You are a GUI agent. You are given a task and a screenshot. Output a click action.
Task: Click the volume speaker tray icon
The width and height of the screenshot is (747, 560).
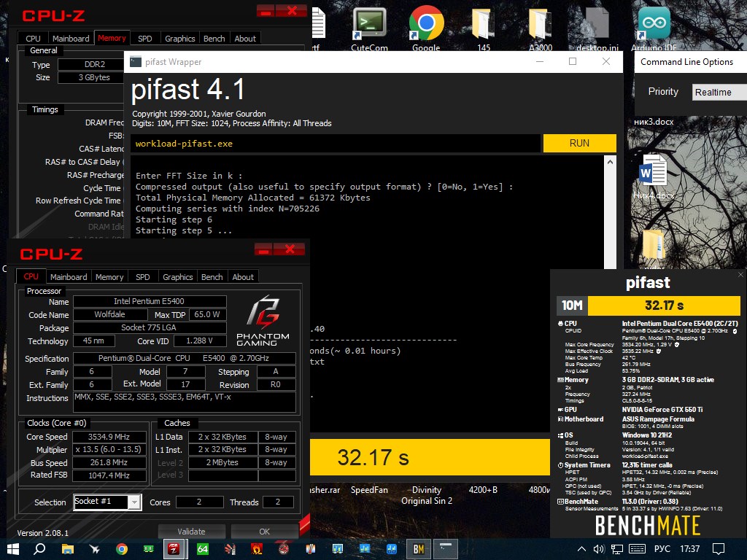click(599, 549)
